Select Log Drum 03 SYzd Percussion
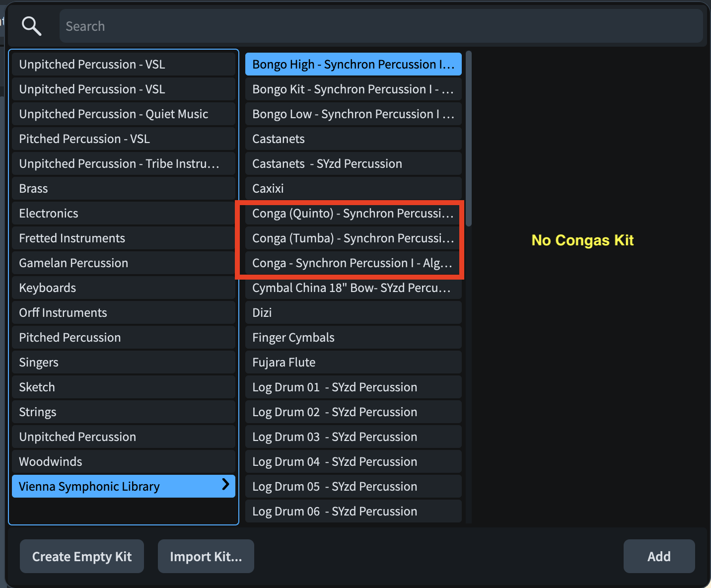The width and height of the screenshot is (711, 588). coord(353,437)
